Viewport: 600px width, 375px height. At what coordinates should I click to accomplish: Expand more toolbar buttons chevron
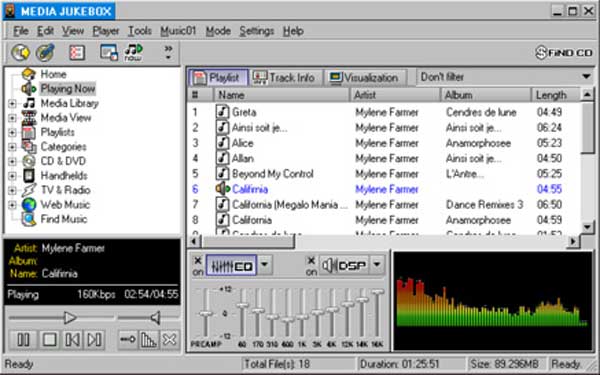coord(168,52)
